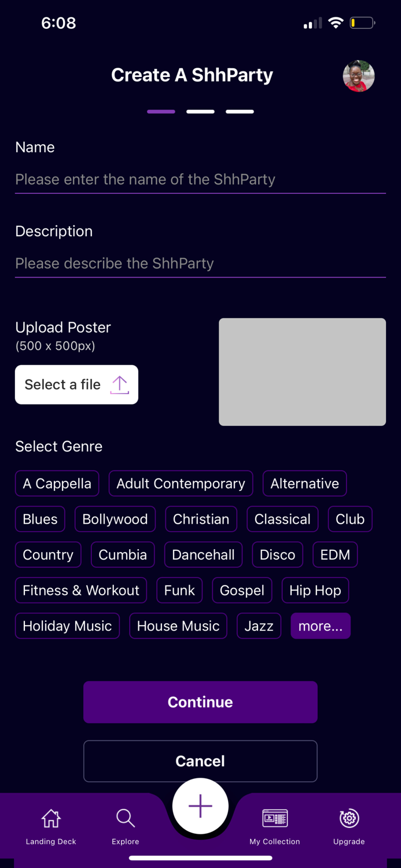
Task: Select the Classical genre tag
Action: click(282, 519)
